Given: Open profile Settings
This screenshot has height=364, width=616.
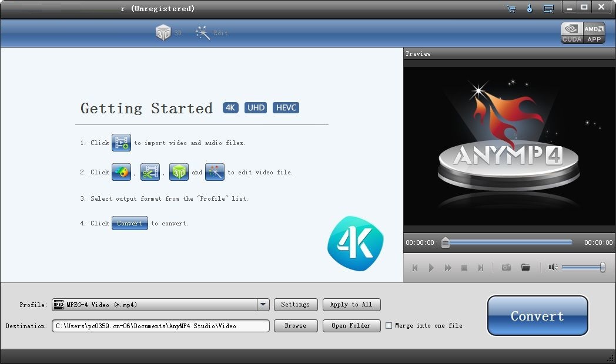Looking at the screenshot, I should coord(296,304).
